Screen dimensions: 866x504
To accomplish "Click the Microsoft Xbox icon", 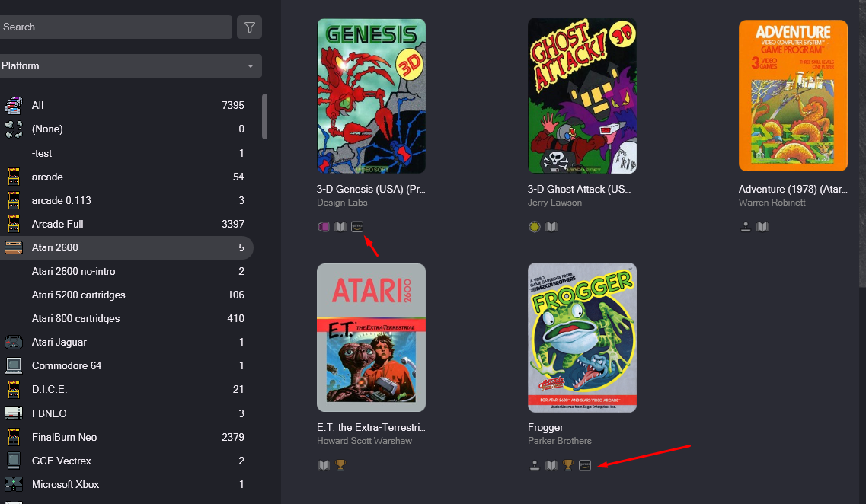I will click(14, 484).
